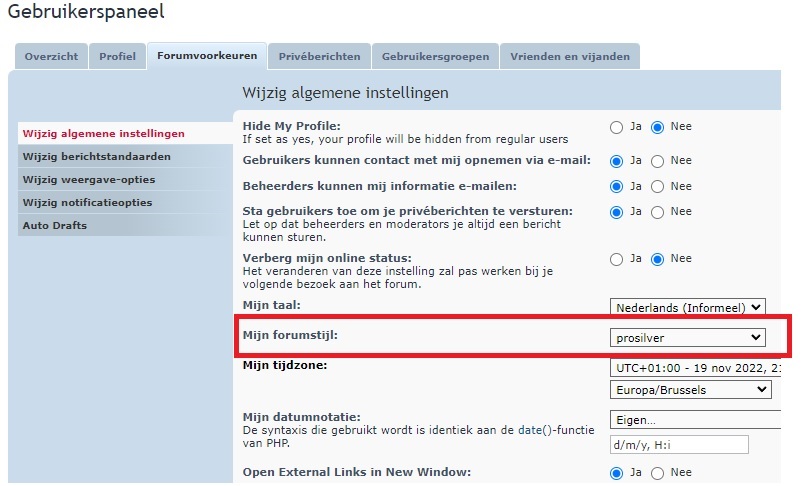Screen dimensions: 807x486
Task: Open the Mijn taal dropdown
Action: tap(687, 307)
